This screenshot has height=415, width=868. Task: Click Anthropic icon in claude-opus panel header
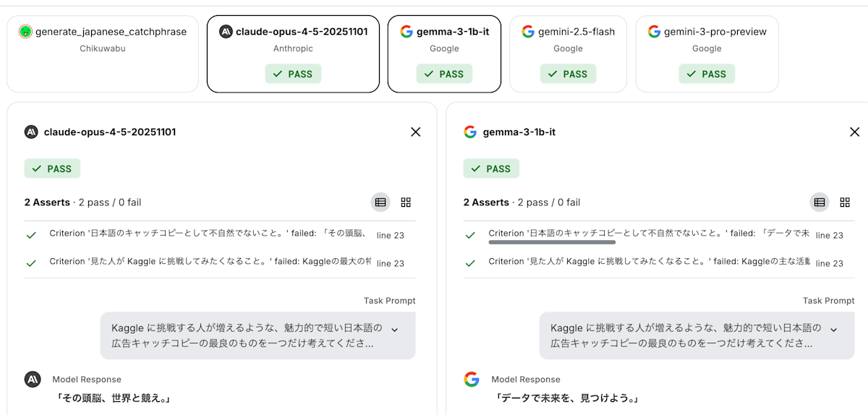(31, 132)
